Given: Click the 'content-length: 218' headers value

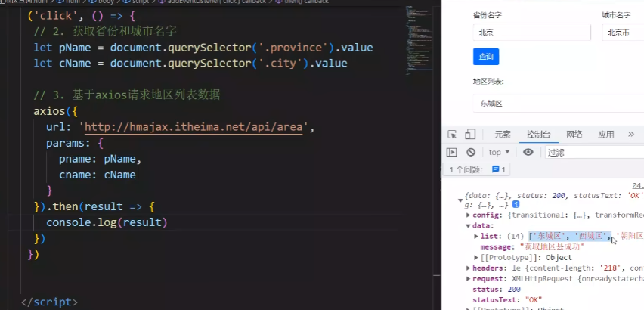Looking at the screenshot, I should (573, 268).
